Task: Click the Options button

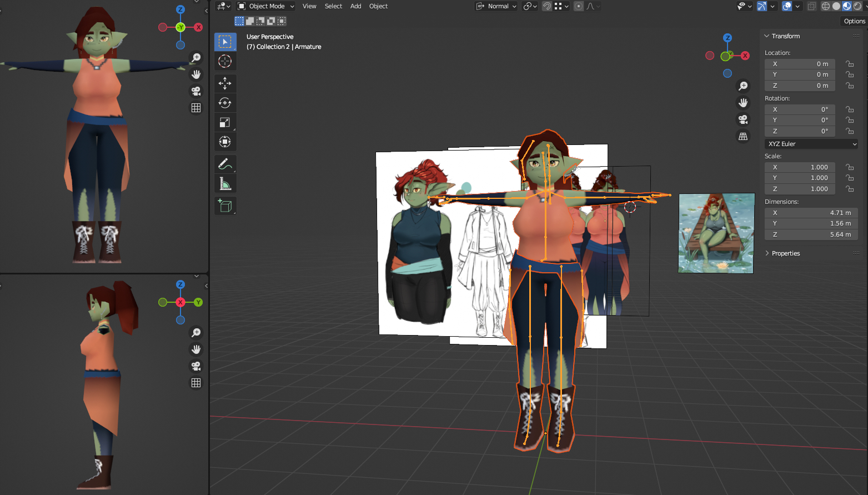Action: point(854,21)
